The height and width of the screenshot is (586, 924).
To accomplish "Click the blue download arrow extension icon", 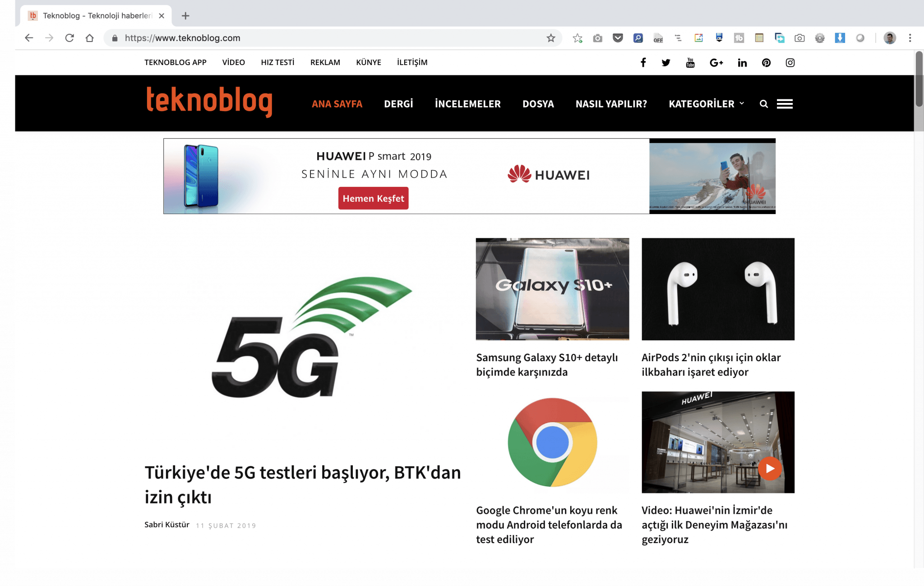I will (x=840, y=38).
